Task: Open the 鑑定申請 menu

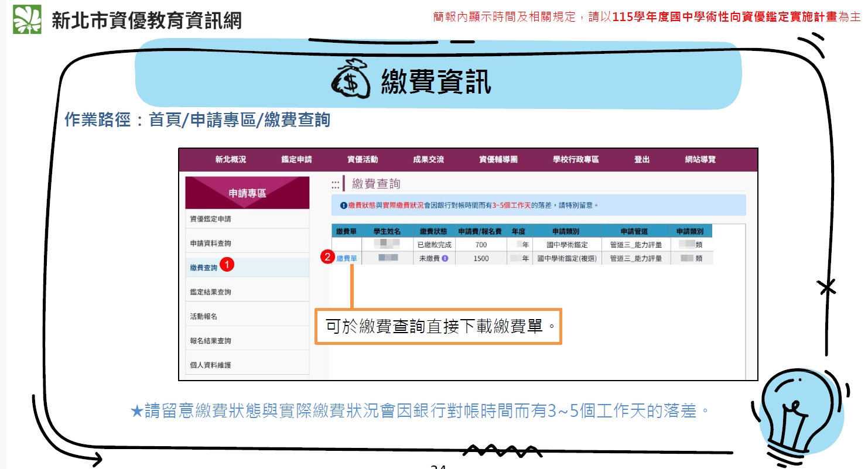Action: click(x=296, y=159)
